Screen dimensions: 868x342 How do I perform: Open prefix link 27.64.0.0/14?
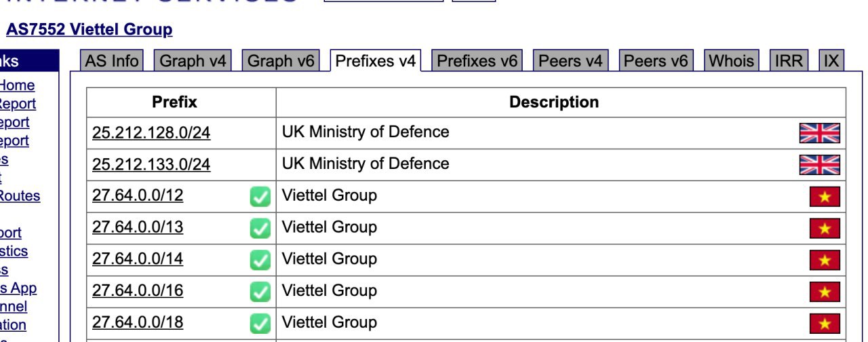point(138,259)
